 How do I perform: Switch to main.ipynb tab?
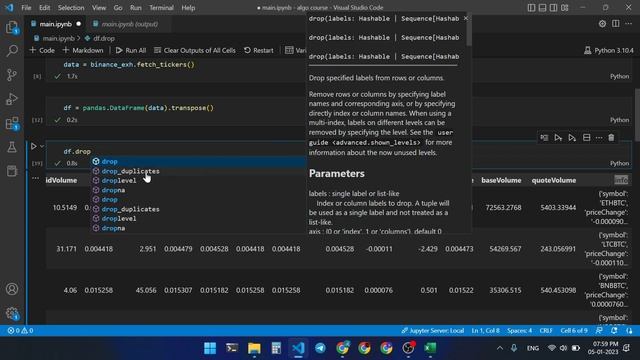tap(56, 24)
